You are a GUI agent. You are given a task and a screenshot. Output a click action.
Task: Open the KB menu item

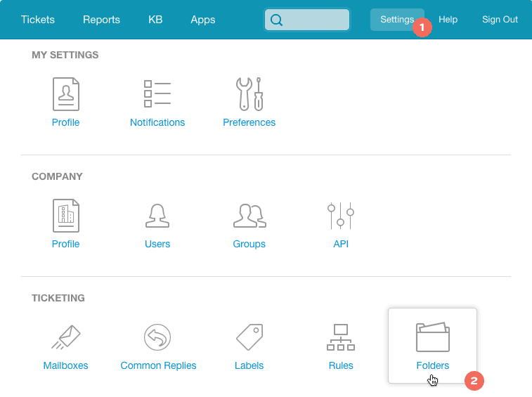pos(155,20)
